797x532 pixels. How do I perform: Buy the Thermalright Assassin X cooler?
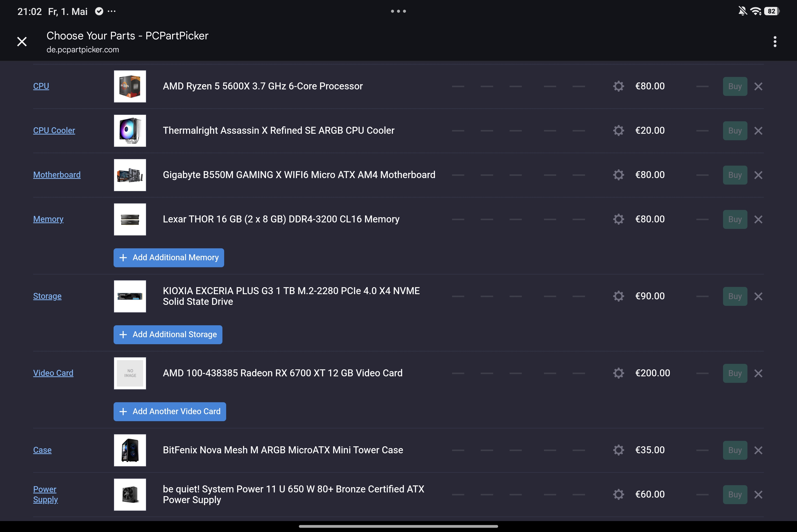pos(735,131)
